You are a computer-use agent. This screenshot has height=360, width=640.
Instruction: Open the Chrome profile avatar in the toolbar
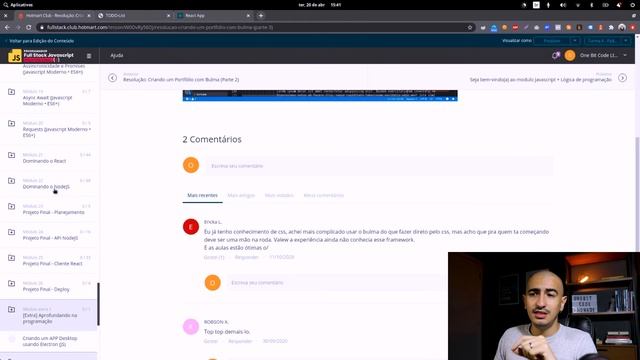click(622, 27)
